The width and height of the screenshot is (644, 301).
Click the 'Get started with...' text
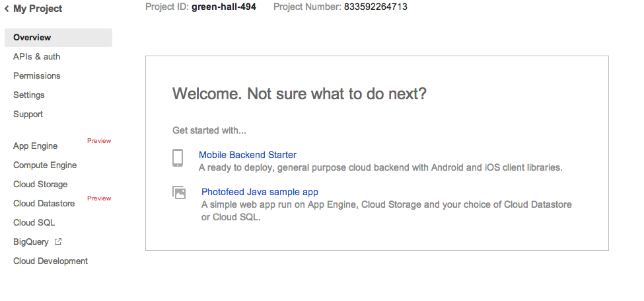click(209, 131)
